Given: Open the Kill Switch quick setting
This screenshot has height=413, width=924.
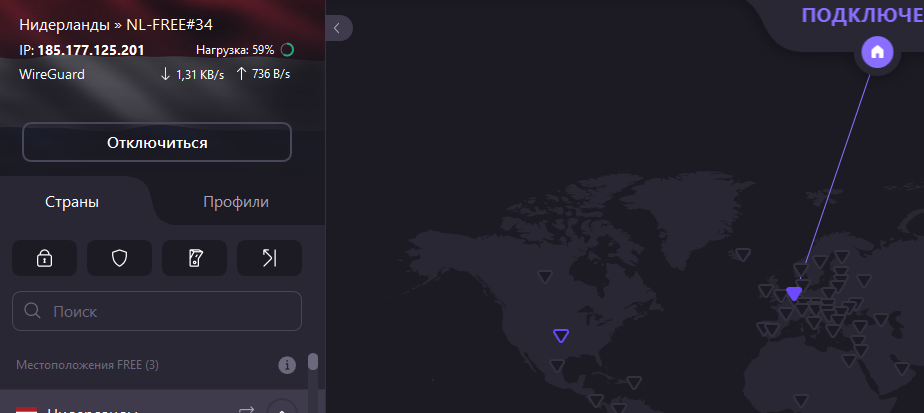Looking at the screenshot, I should (194, 258).
